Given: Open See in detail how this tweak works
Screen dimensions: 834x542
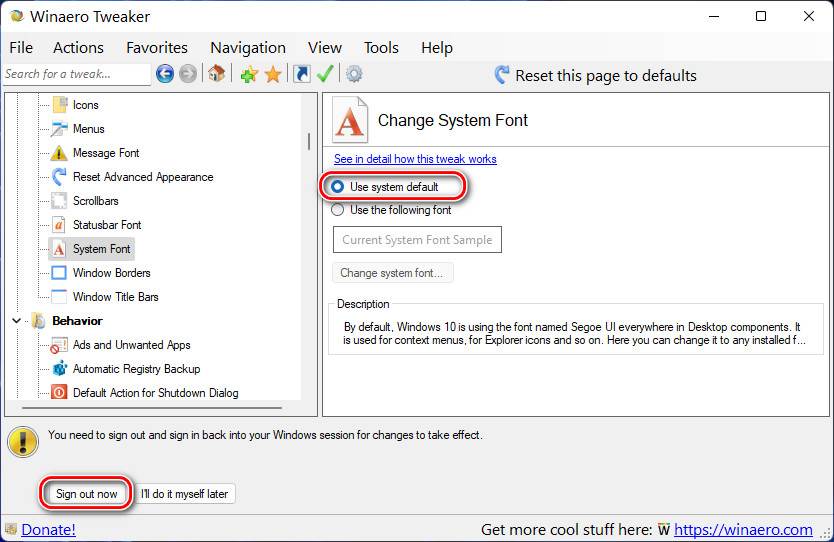Looking at the screenshot, I should coord(415,159).
